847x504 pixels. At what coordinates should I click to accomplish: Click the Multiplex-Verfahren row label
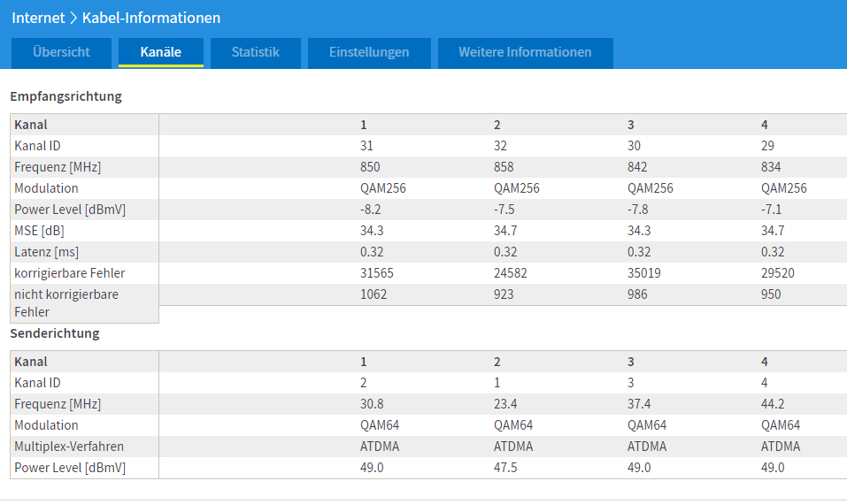(69, 447)
